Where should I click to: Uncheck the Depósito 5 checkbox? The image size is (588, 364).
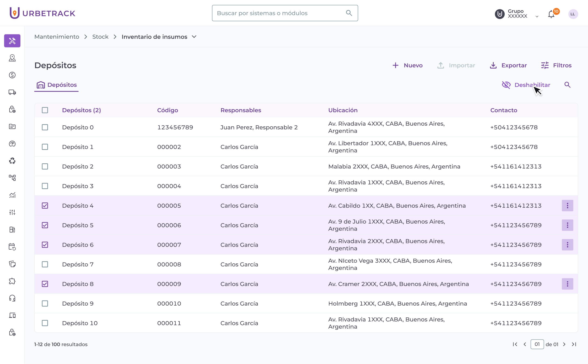tap(45, 225)
